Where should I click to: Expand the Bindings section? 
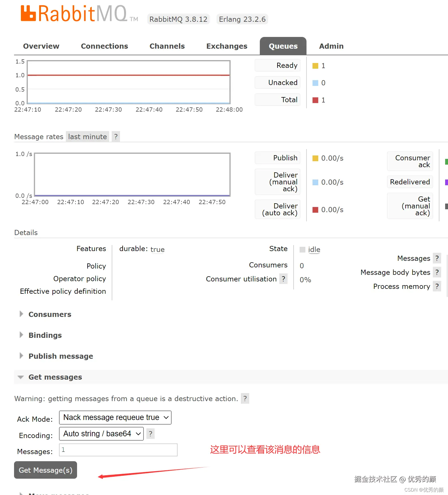pyautogui.click(x=45, y=335)
